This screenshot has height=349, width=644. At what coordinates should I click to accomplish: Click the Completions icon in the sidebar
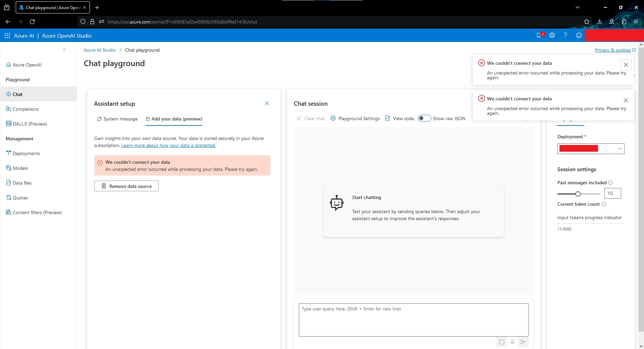pyautogui.click(x=9, y=109)
